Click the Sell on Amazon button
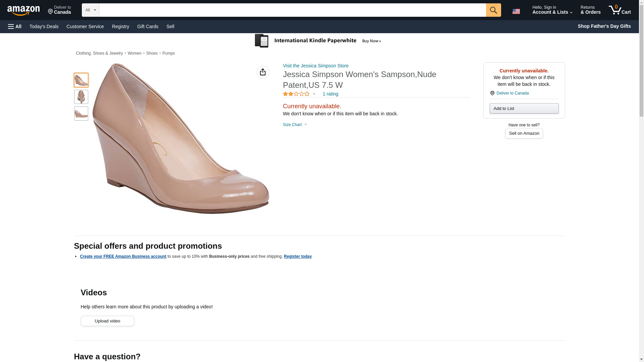This screenshot has height=362, width=644. coord(524,133)
